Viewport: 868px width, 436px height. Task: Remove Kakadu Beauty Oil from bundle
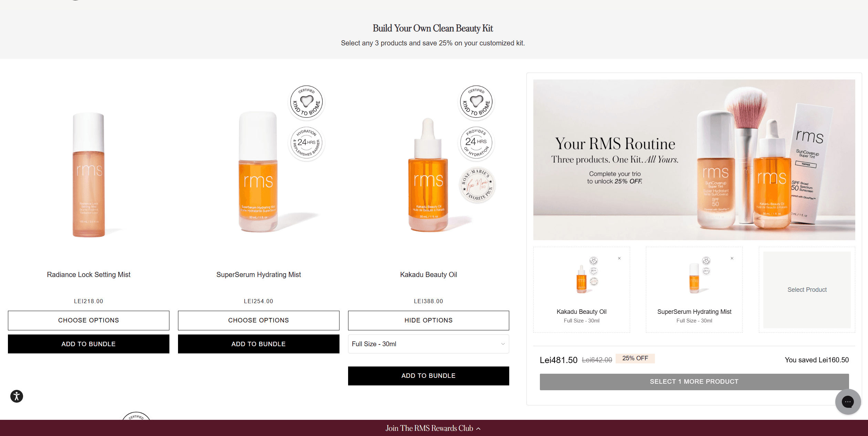tap(619, 258)
